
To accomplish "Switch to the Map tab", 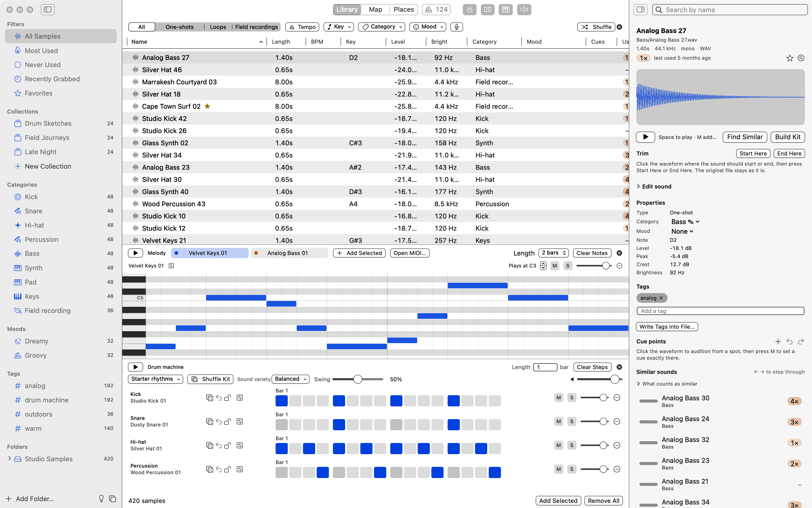I will coord(376,9).
